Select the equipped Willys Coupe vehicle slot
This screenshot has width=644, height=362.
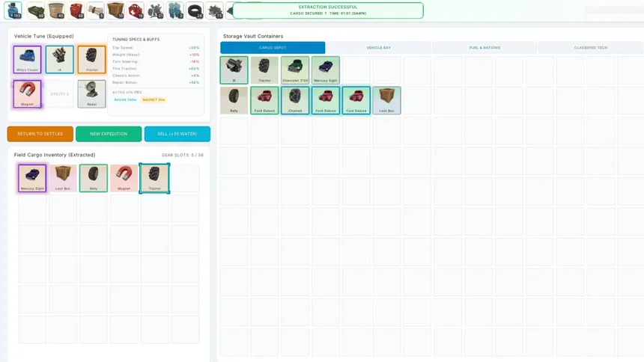[x=27, y=60]
